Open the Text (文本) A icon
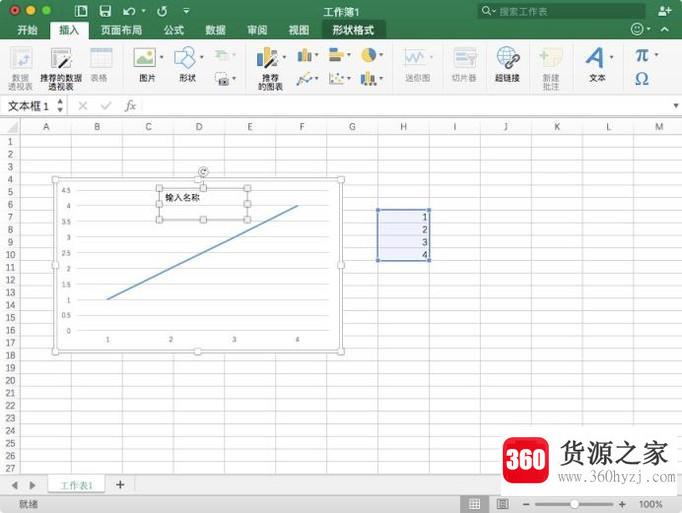682x513 pixels. (595, 58)
